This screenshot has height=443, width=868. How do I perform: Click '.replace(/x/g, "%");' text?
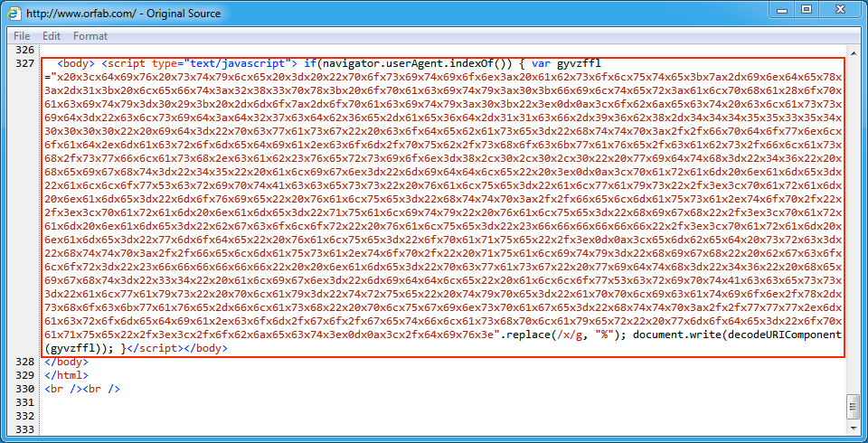click(564, 335)
